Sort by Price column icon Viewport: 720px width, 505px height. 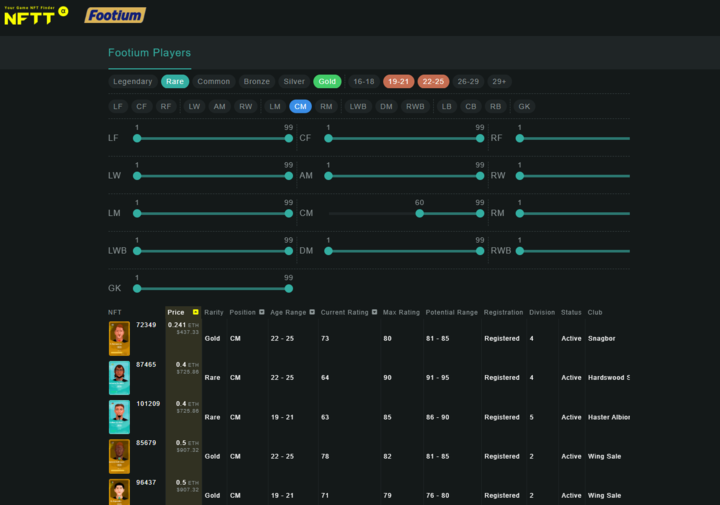point(196,312)
